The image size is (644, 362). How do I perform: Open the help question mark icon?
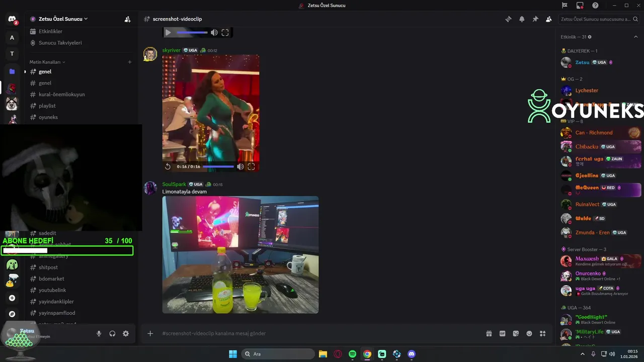click(x=596, y=6)
